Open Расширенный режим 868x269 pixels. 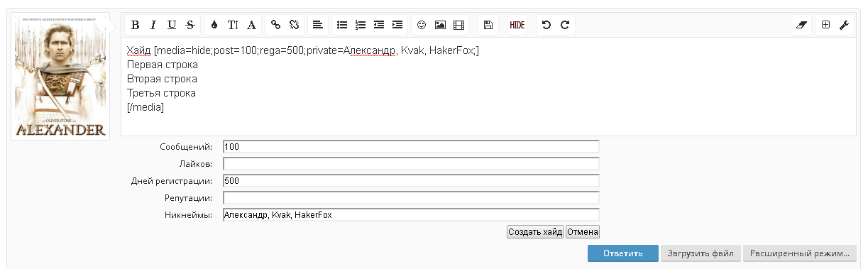[x=800, y=253]
